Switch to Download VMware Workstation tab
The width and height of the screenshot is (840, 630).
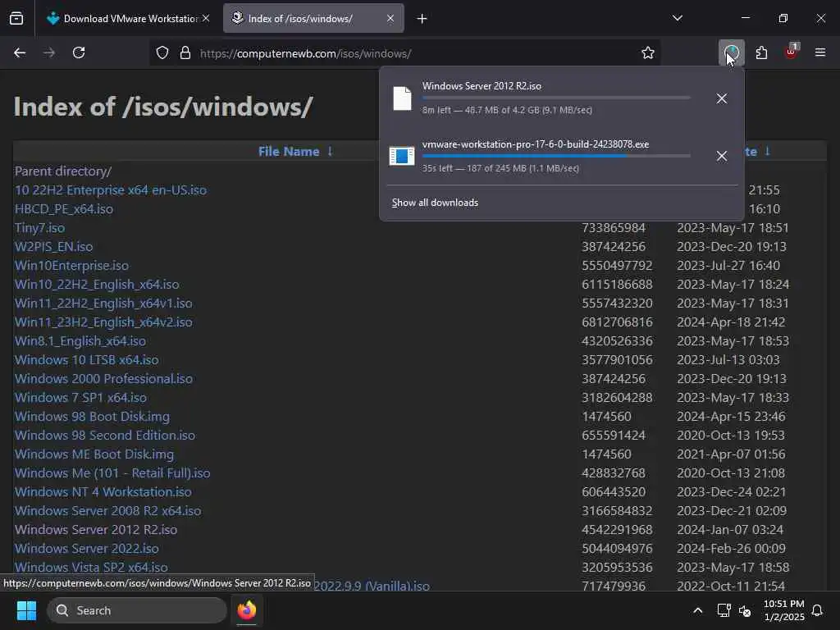tap(127, 19)
